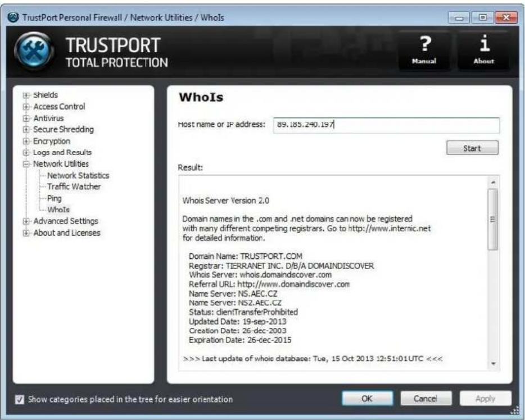
Task: Select Secure Shredding category
Action: point(64,129)
